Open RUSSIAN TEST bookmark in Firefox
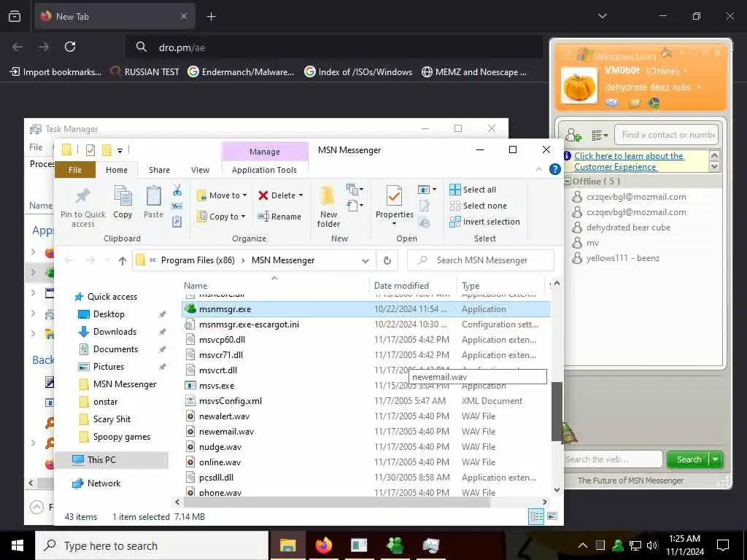747x560 pixels. 144,72
